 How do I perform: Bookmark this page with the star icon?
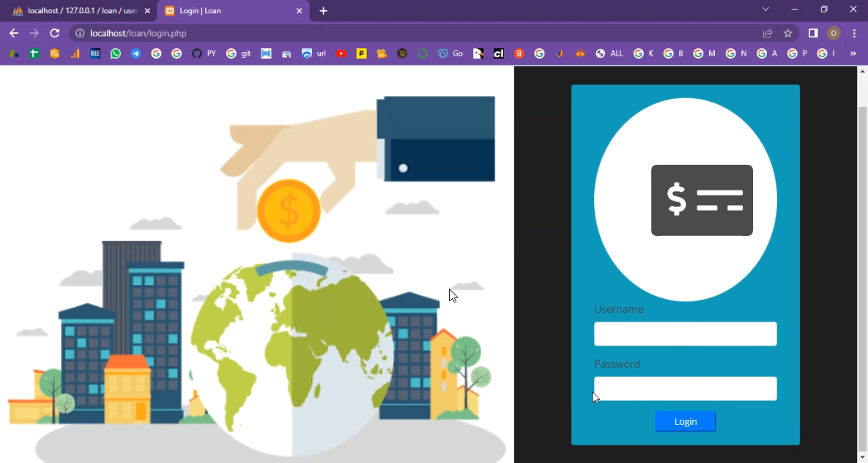click(x=787, y=33)
